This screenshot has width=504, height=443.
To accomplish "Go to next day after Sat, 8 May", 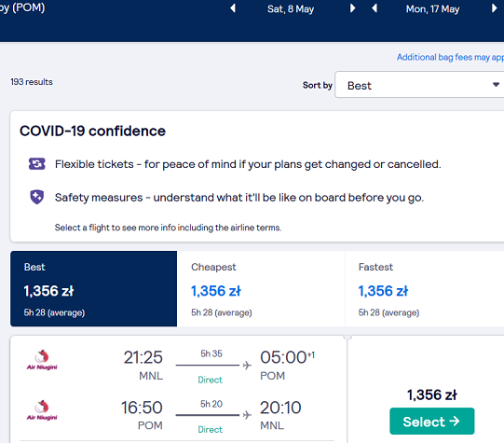I will [x=352, y=8].
